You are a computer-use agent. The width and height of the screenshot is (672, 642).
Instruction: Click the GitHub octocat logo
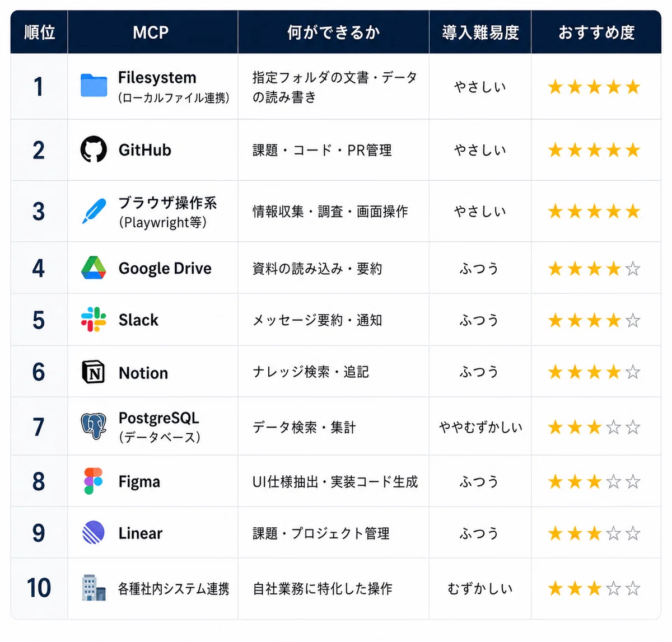(x=94, y=149)
